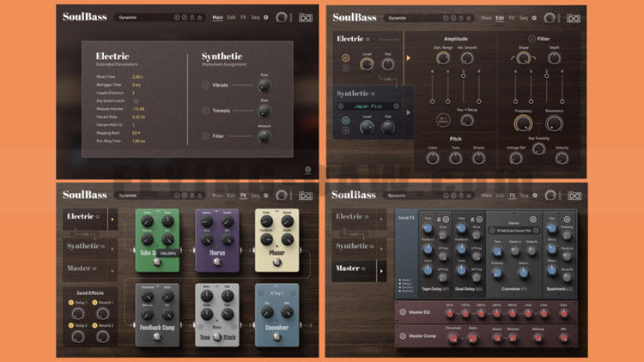Click the Link connector between Electric and Synthetic on pedalboard
Image resolution: width=644 pixels, height=362 pixels.
point(84,234)
